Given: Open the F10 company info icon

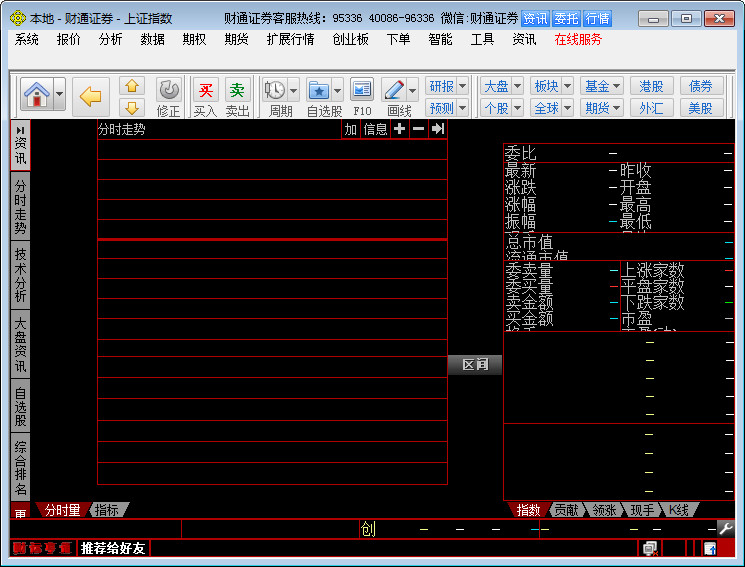Looking at the screenshot, I should point(362,90).
